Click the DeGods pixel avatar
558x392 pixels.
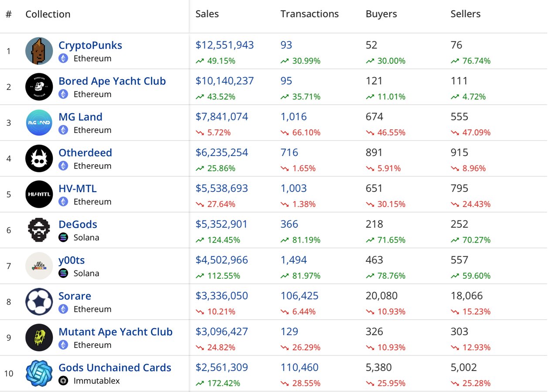click(x=39, y=230)
